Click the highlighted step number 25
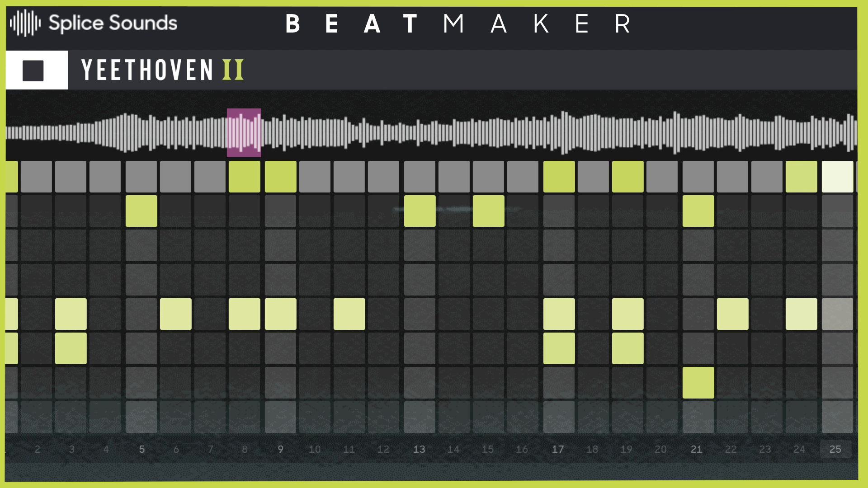868x488 pixels. click(x=835, y=449)
